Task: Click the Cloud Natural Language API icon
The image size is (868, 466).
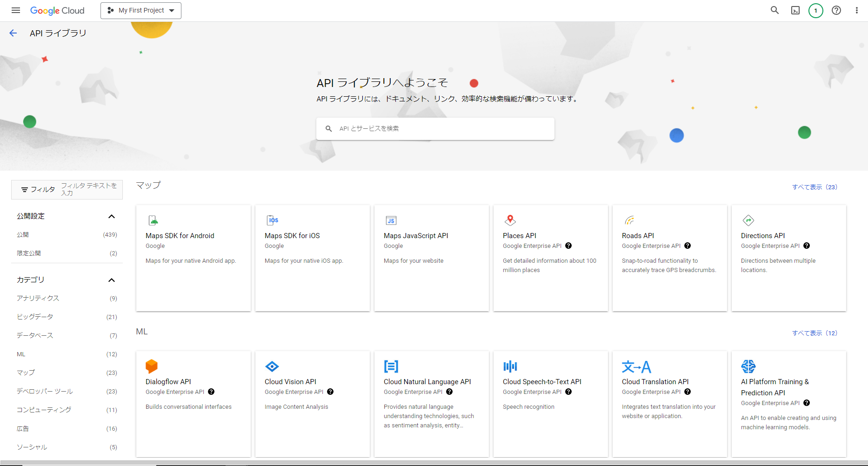Action: pos(391,366)
